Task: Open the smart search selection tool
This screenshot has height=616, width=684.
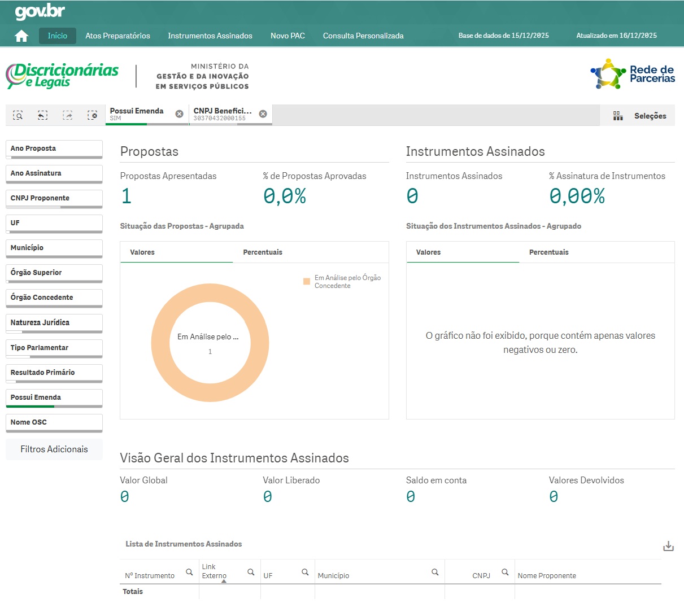Action: pyautogui.click(x=18, y=115)
